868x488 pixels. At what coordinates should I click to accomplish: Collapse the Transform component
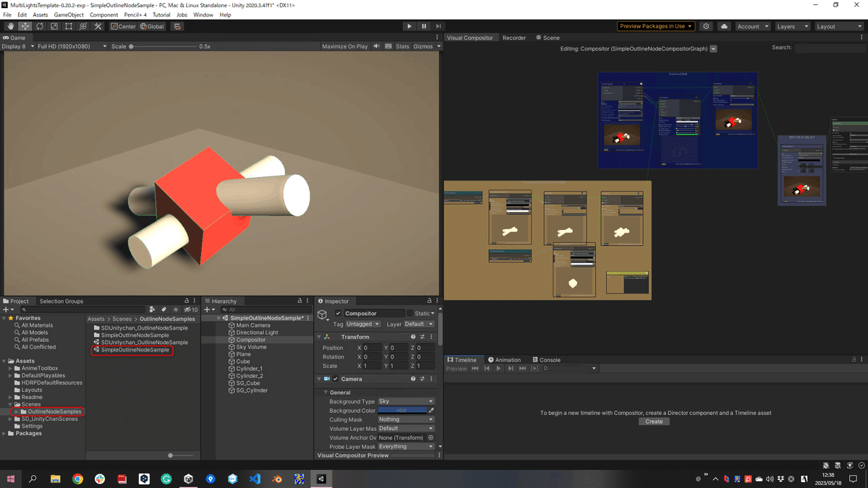tap(319, 337)
